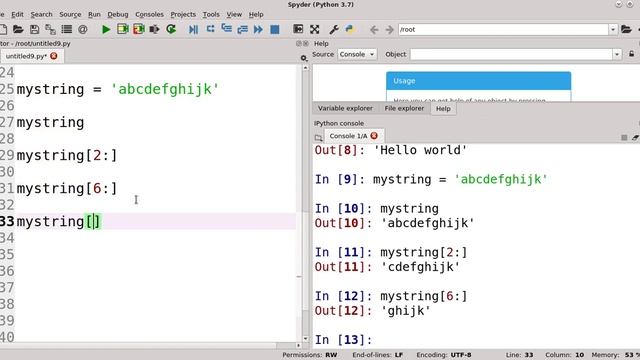This screenshot has width=640, height=360.
Task: Run current line debug step icon
Action: (x=211, y=29)
